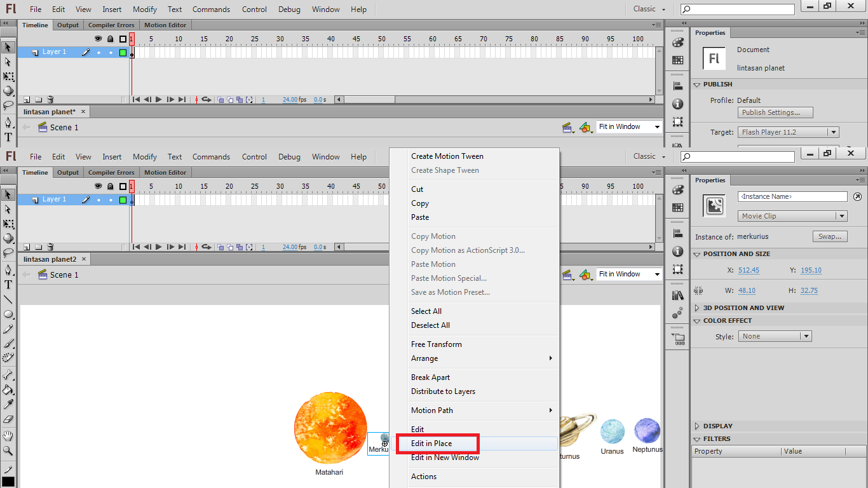Screen dimensions: 868x488
Task: Open the Movie Clip type dropdown
Action: coord(792,216)
